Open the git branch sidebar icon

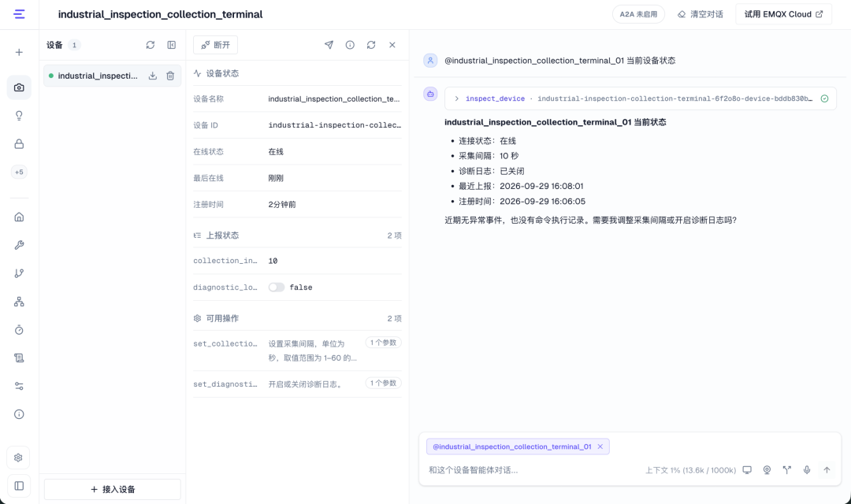[x=19, y=273]
